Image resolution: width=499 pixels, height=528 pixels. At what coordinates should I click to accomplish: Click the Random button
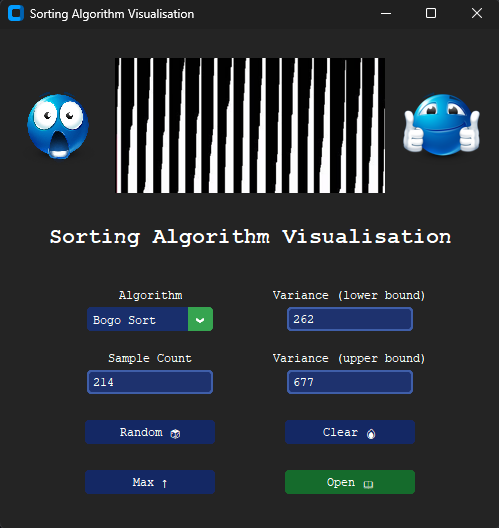150,432
